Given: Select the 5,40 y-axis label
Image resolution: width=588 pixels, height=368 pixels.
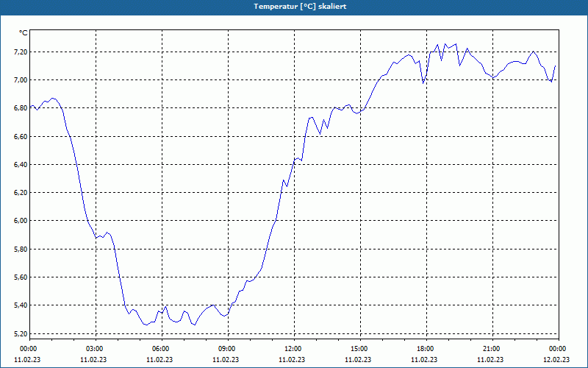Looking at the screenshot, I should [x=21, y=305].
